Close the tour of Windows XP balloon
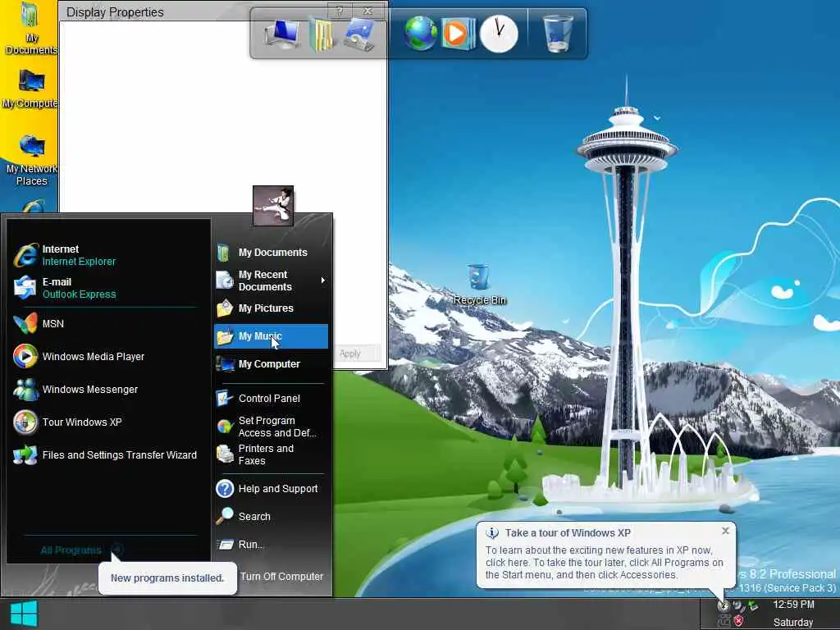Viewport: 840px width, 630px height. 725,531
